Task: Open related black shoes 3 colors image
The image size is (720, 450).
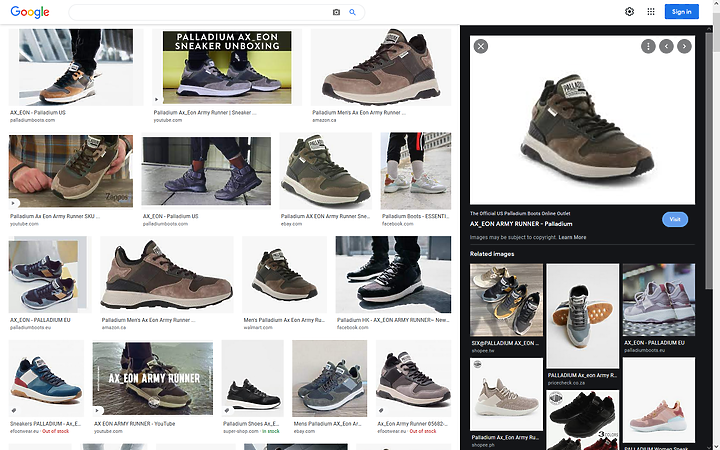Action: 583,420
